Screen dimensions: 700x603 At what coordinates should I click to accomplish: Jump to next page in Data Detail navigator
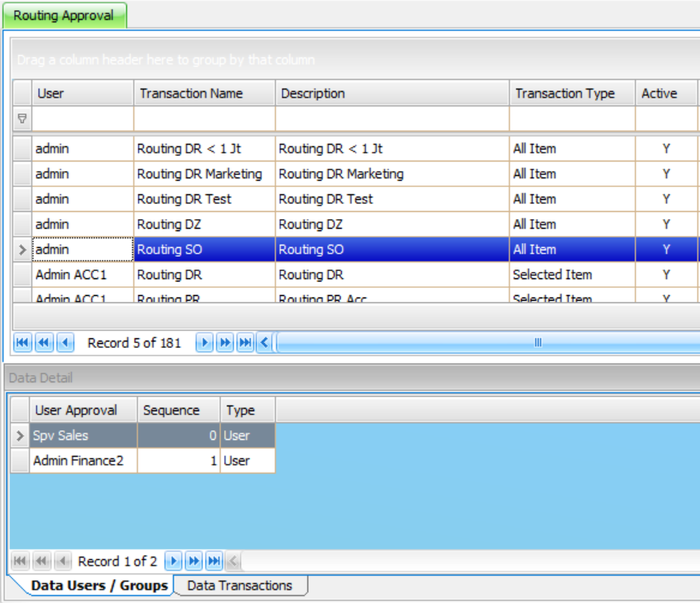(194, 561)
